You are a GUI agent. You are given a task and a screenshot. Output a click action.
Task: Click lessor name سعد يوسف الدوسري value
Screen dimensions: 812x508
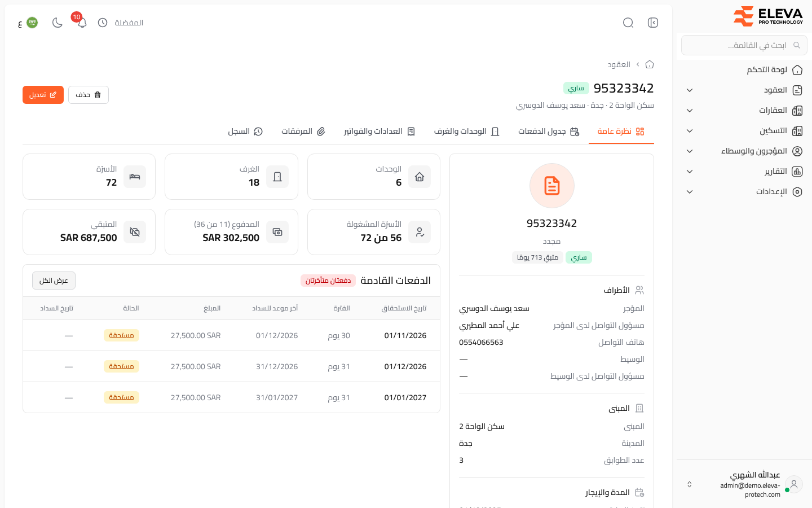494,308
